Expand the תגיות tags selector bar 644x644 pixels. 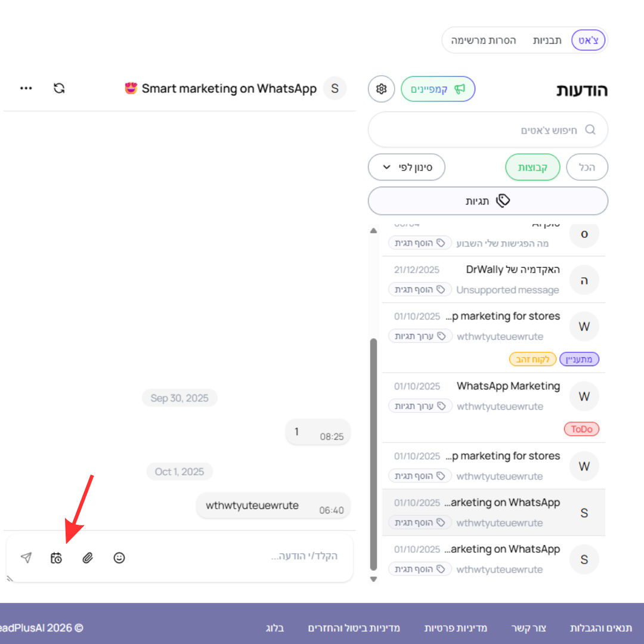488,201
